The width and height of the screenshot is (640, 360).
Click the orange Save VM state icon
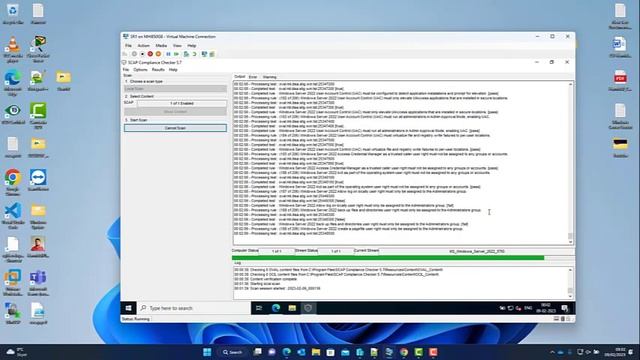click(x=158, y=54)
